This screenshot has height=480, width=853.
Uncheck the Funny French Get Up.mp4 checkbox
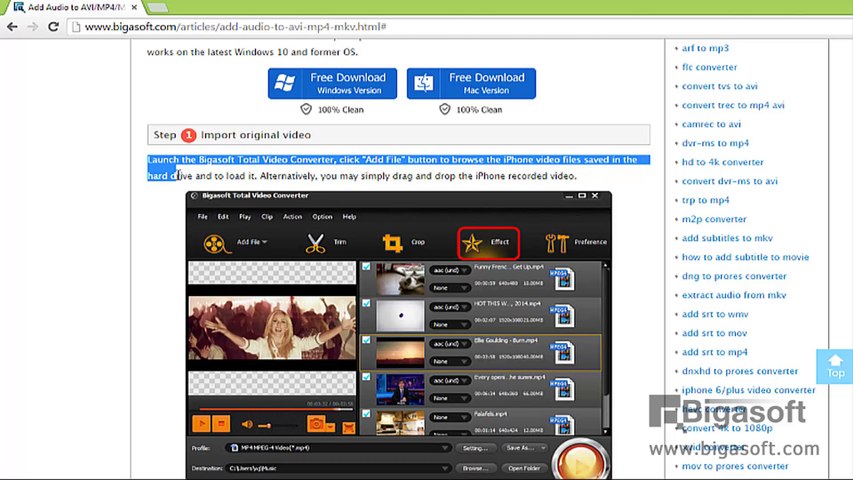click(x=366, y=267)
